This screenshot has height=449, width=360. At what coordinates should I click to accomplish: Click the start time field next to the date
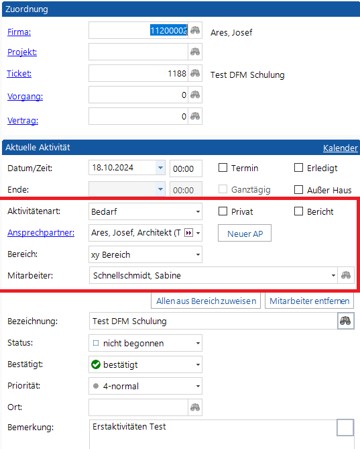pos(186,168)
